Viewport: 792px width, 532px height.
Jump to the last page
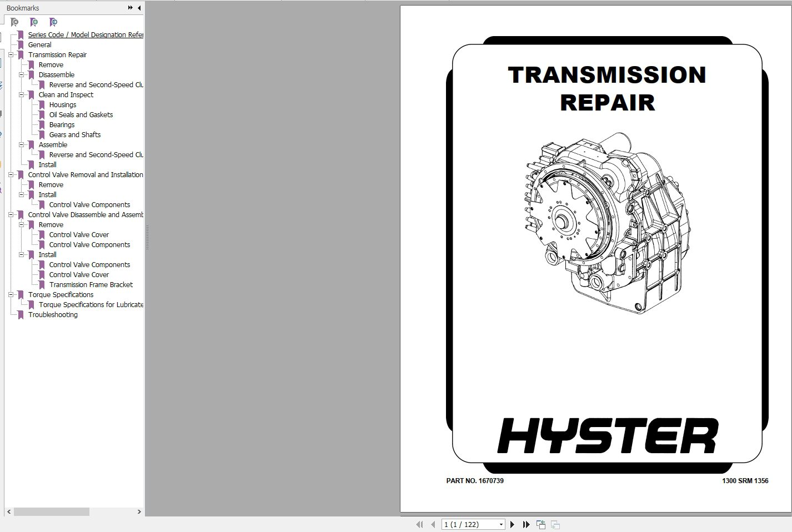coord(526,524)
